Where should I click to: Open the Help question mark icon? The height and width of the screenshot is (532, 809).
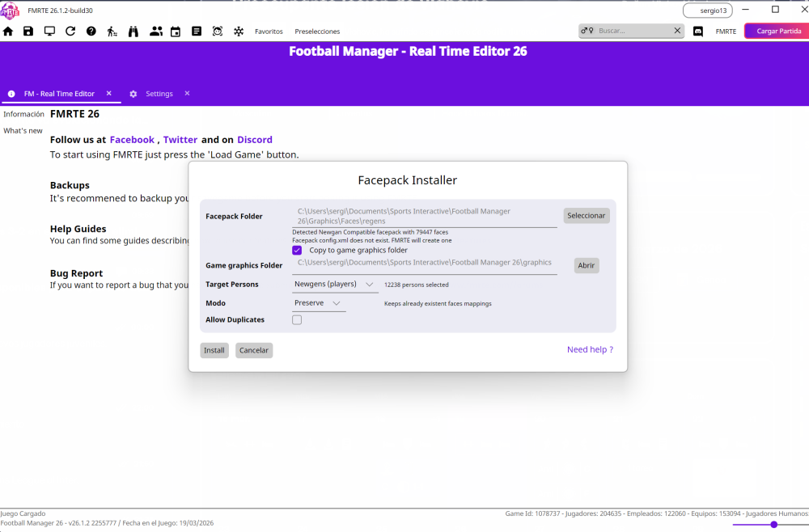[x=91, y=32]
